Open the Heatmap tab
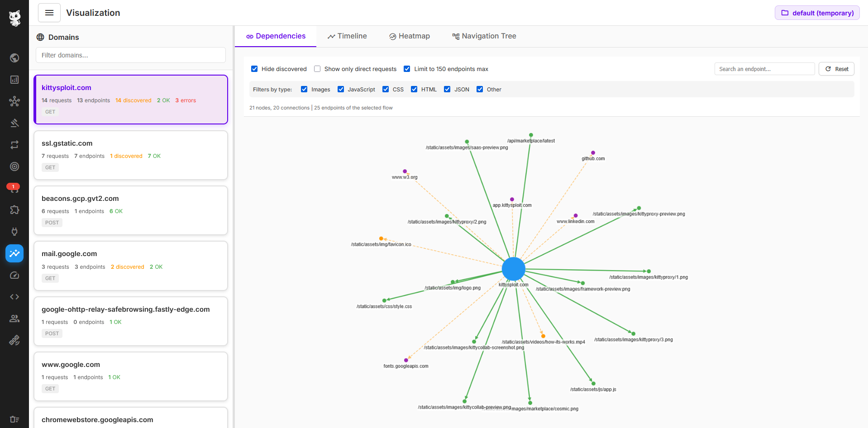Viewport: 868px width, 428px height. point(409,36)
